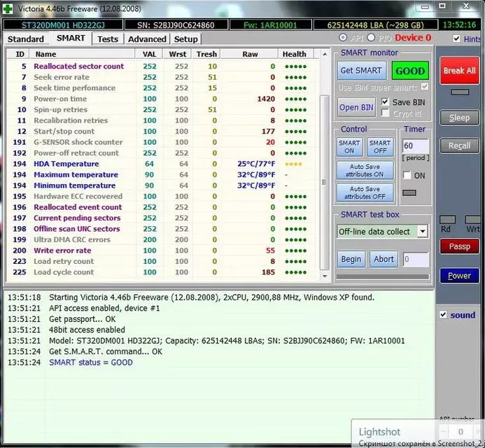Click the gray indicator below Timer ON
Viewport: 485px width, 448px height.
pyautogui.click(x=409, y=192)
